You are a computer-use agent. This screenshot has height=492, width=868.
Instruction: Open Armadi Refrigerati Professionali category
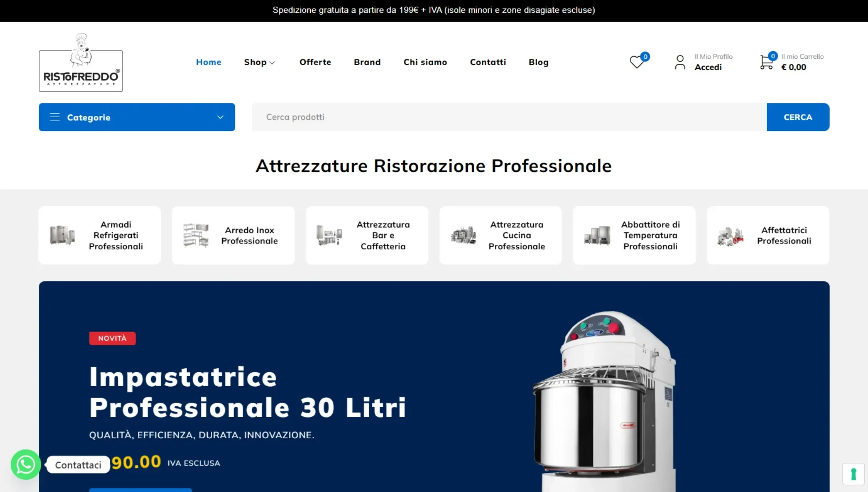tap(100, 235)
